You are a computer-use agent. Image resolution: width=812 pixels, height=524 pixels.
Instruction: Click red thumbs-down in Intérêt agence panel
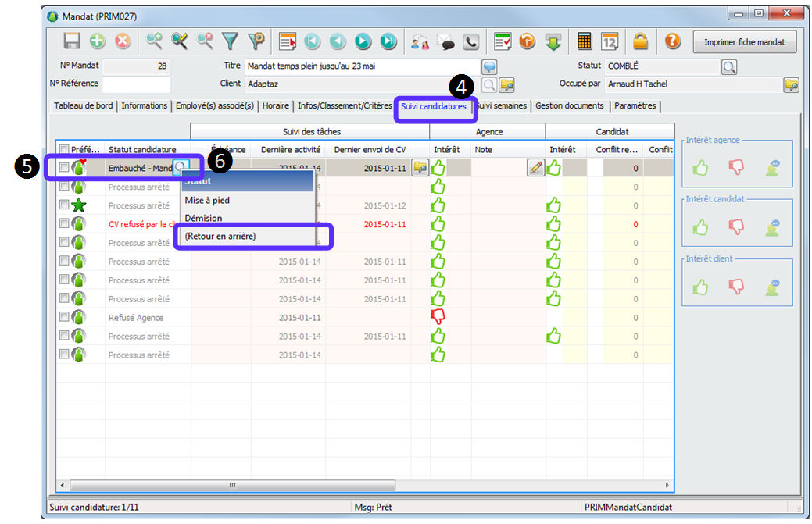click(736, 166)
